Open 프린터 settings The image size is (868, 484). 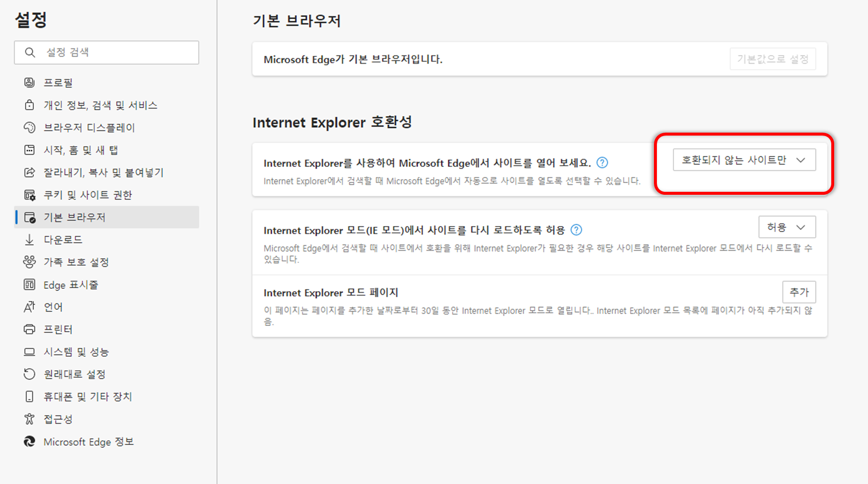click(107, 329)
